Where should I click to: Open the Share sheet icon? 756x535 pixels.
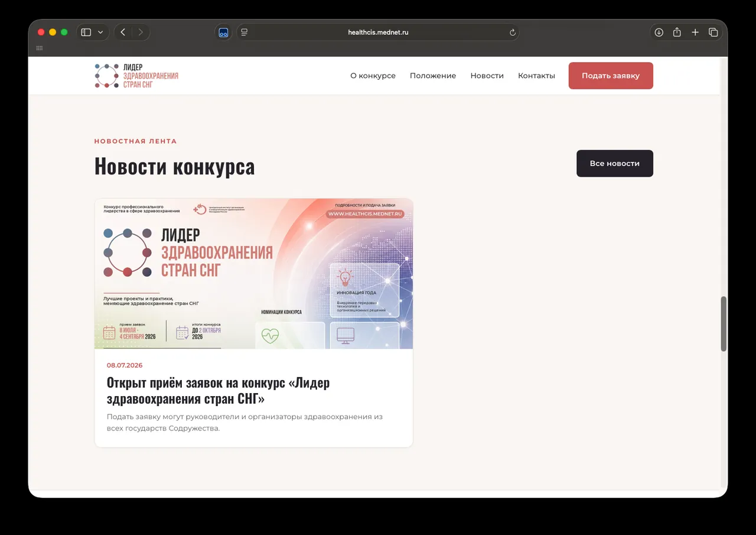coord(677,33)
